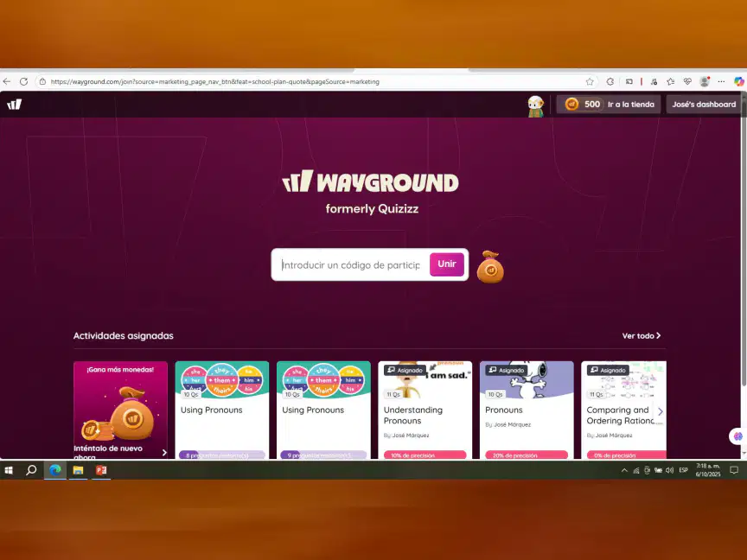The width and height of the screenshot is (747, 560).
Task: Open the browser extensions puzzle icon
Action: pyautogui.click(x=610, y=81)
